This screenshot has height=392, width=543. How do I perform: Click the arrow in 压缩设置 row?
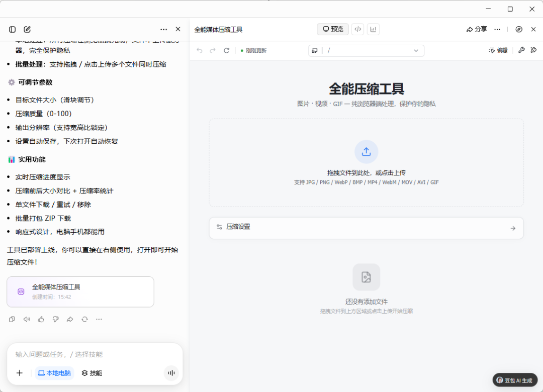[x=513, y=228]
